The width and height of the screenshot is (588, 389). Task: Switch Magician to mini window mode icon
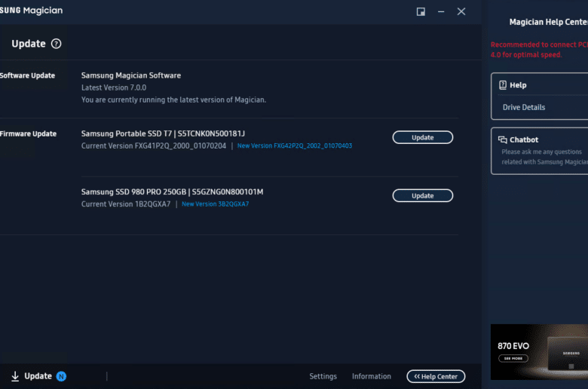tap(421, 11)
